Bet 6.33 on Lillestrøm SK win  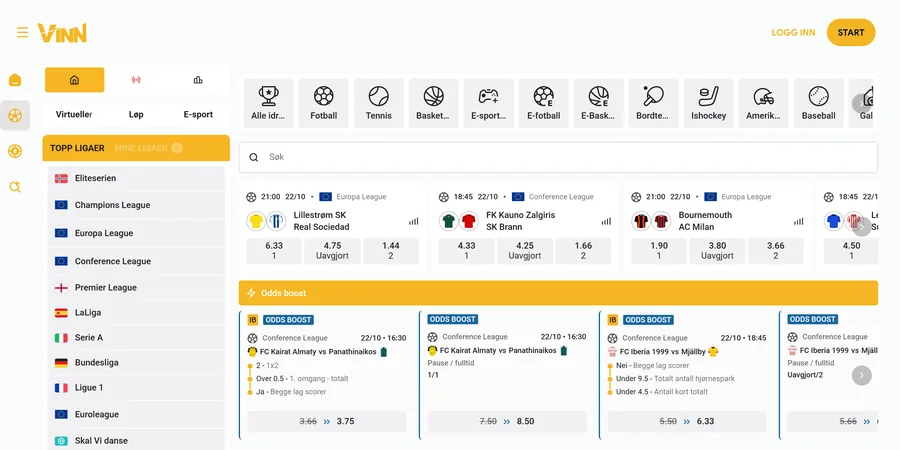(x=274, y=251)
